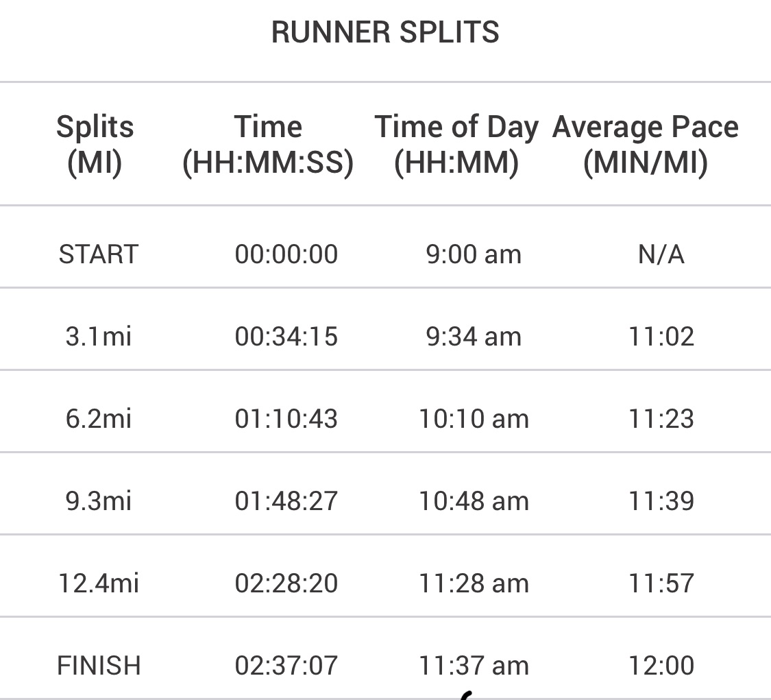Select the 6.2mi split label
771x700 pixels.
99,419
